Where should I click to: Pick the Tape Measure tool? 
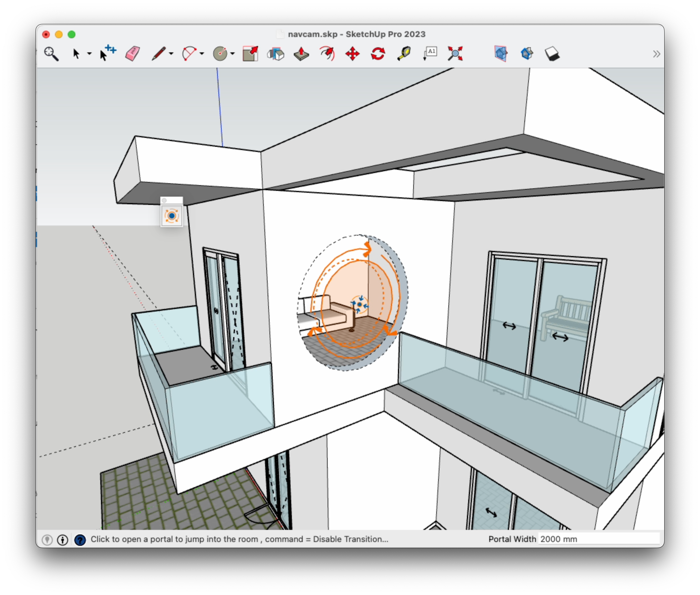pos(404,53)
